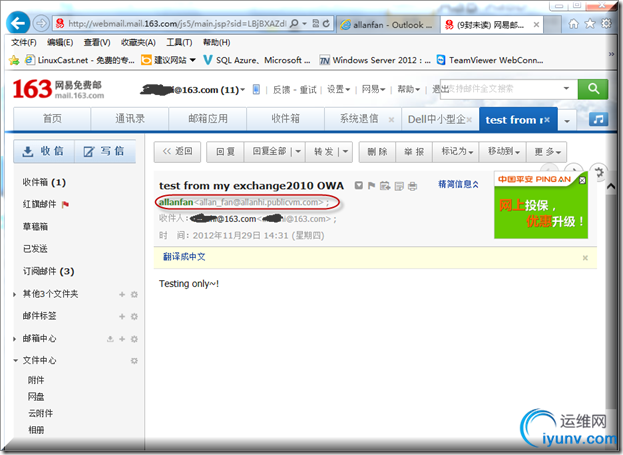
Task: Close the PING AN advertisement
Action: point(582,180)
